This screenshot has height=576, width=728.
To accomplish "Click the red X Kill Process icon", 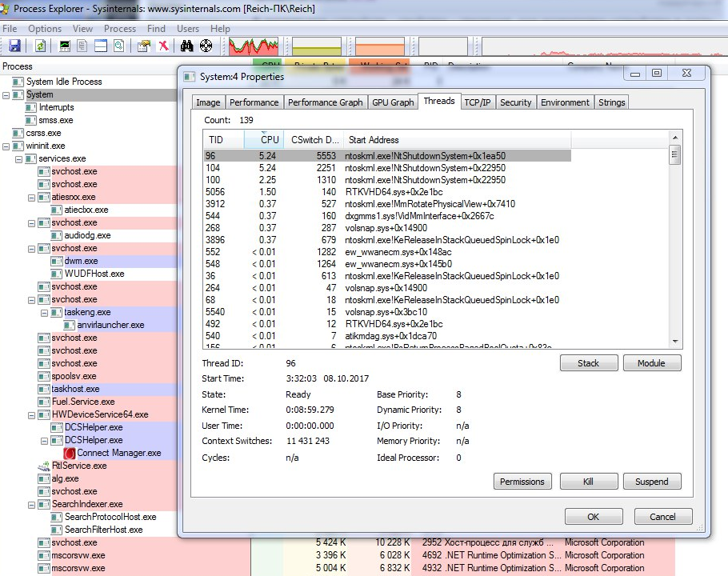I will [163, 46].
